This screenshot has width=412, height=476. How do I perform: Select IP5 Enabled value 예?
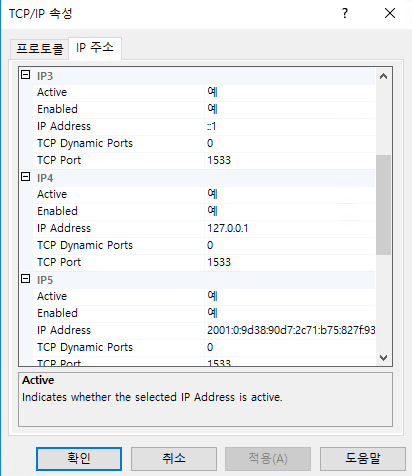(290, 313)
